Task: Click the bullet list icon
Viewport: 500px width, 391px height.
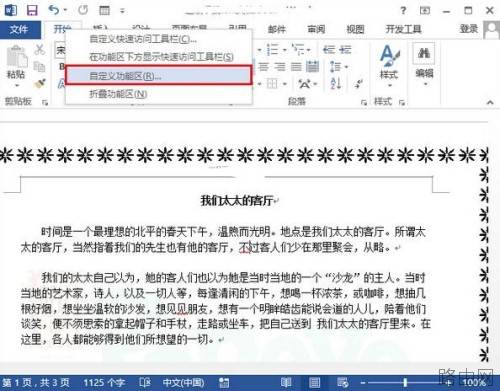Action: [x=272, y=50]
